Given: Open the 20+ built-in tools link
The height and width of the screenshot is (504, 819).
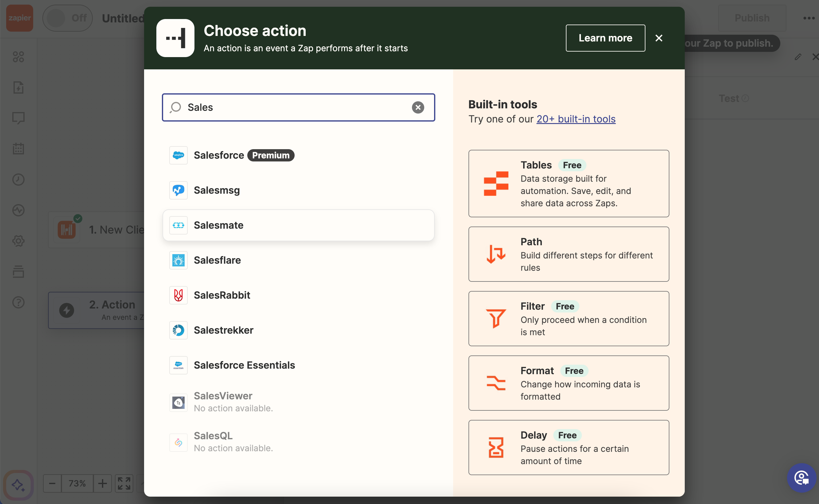Looking at the screenshot, I should [x=576, y=119].
